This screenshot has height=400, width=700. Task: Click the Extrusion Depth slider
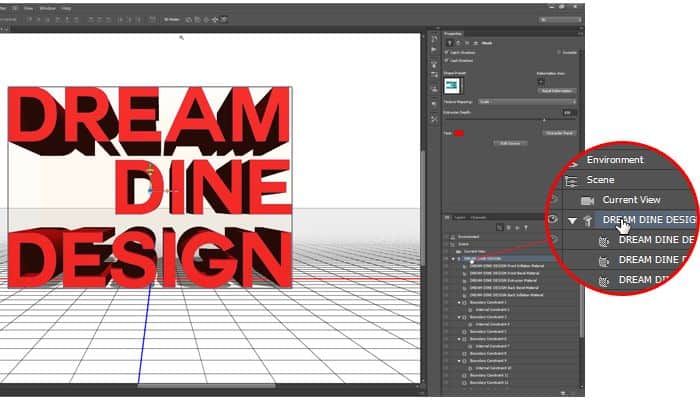click(x=510, y=120)
